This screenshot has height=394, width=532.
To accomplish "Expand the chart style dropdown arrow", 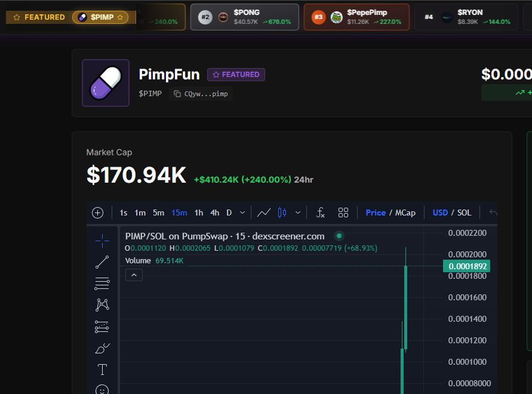I will coord(298,213).
